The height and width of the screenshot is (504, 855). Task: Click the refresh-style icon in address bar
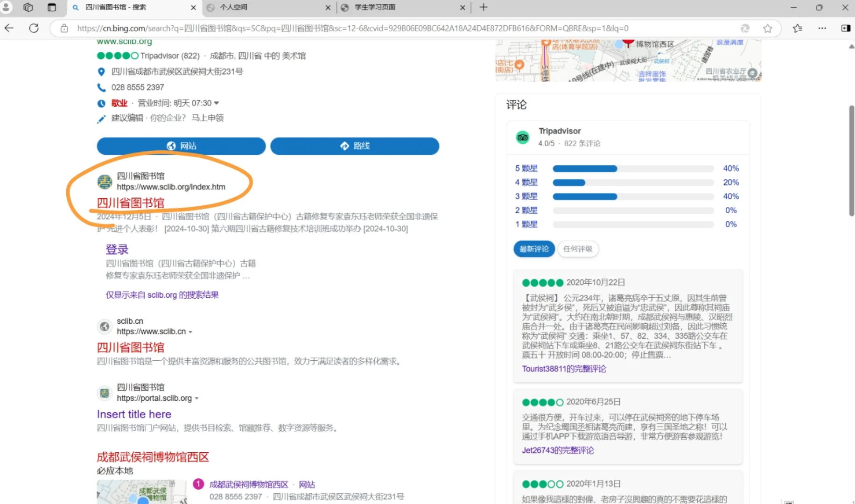pyautogui.click(x=745, y=28)
